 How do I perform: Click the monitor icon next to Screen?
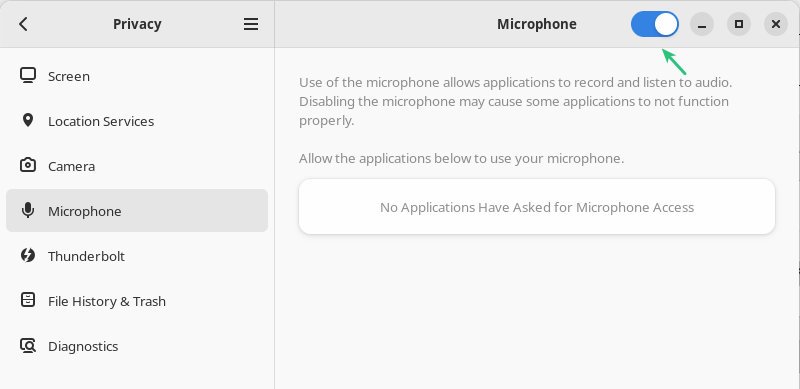[28, 76]
